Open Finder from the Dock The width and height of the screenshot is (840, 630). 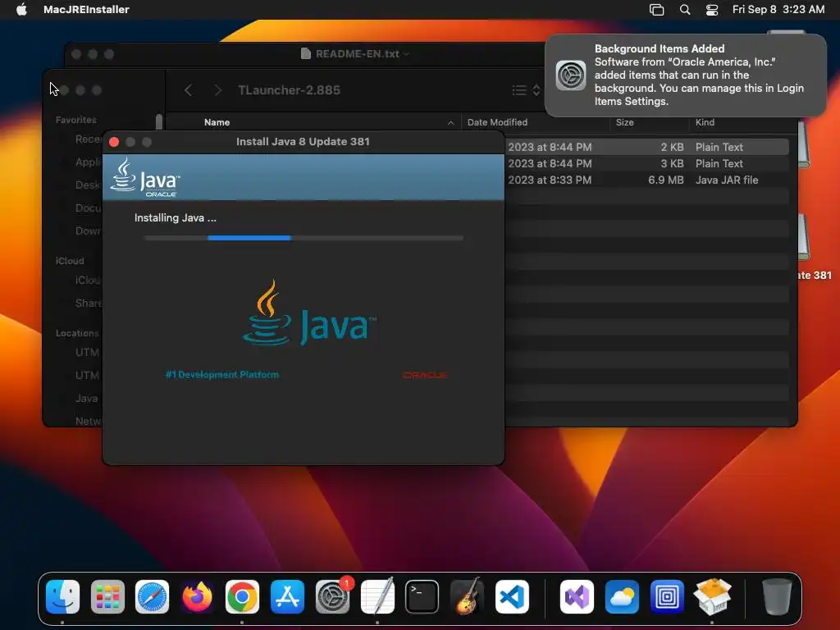point(62,596)
